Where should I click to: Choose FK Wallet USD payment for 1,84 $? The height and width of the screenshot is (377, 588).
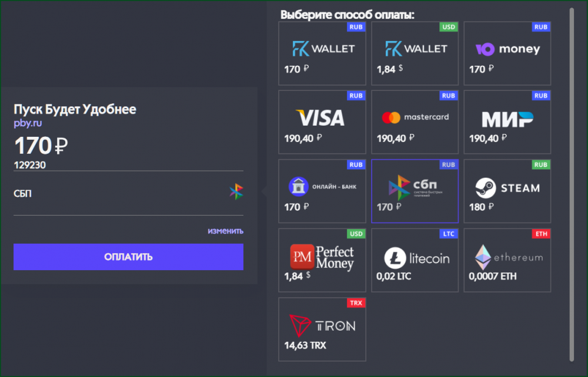pyautogui.click(x=415, y=53)
